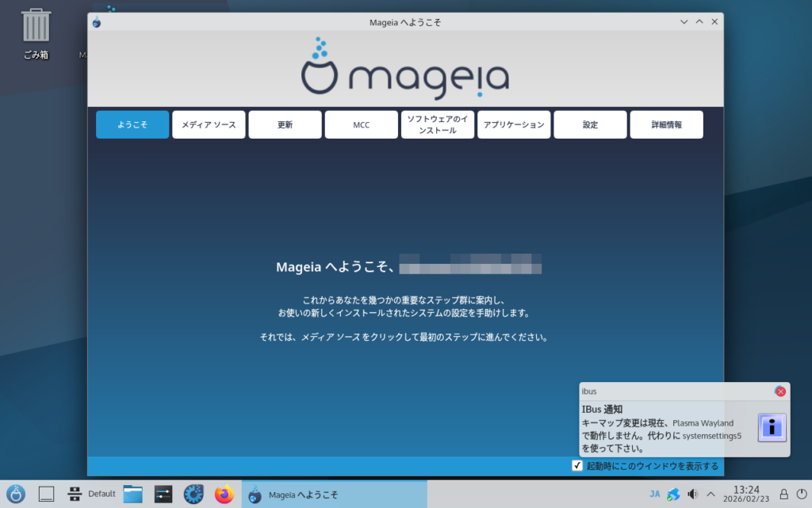Click the volume speaker icon in tray
The image size is (812, 508).
click(x=692, y=495)
